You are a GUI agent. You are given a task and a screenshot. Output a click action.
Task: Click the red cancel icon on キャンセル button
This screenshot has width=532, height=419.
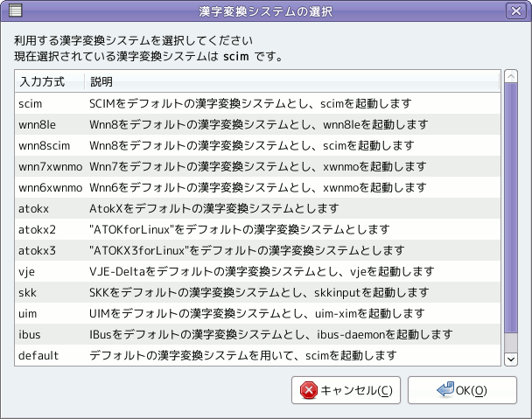[308, 390]
